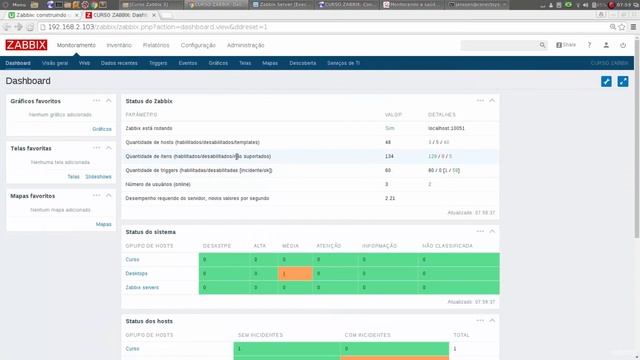Click the browser forward arrow
The height and width of the screenshot is (360, 640).
click(x=18, y=27)
